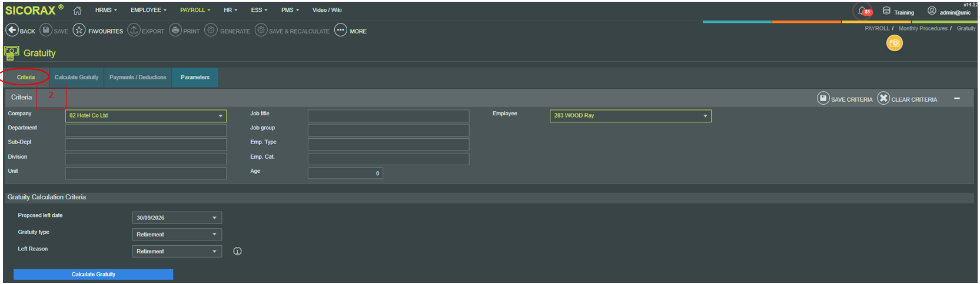Open the admin user profile icon
Viewport: 980px width, 284px height.
tap(932, 11)
